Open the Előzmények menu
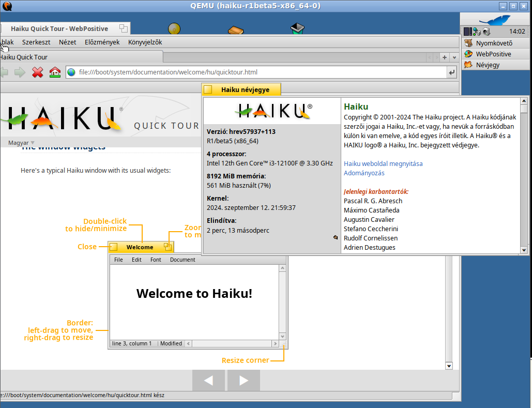 pyautogui.click(x=102, y=42)
